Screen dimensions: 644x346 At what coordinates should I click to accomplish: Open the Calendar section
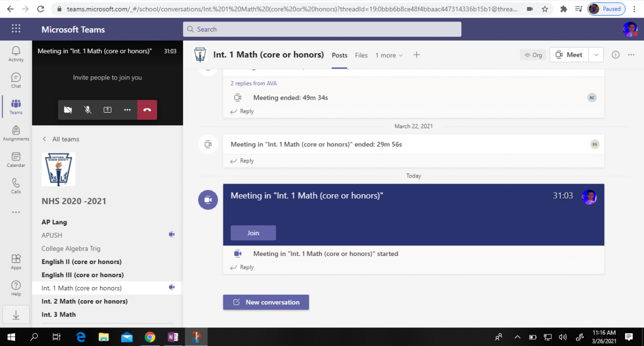16,160
